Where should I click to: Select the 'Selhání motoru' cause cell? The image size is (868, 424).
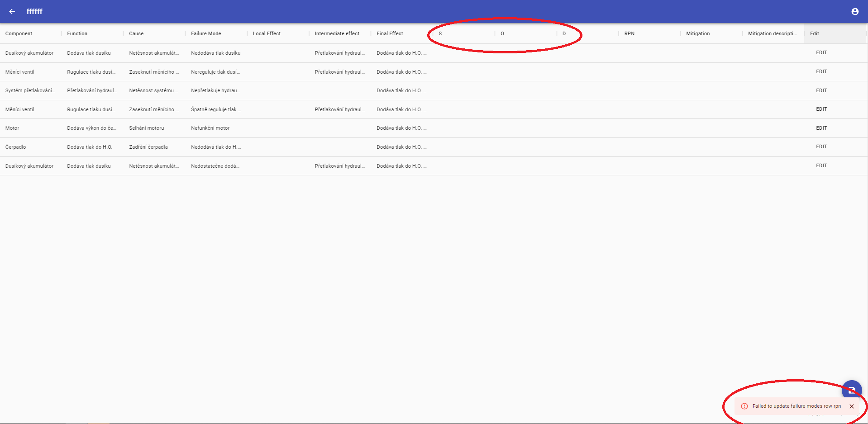click(x=147, y=128)
